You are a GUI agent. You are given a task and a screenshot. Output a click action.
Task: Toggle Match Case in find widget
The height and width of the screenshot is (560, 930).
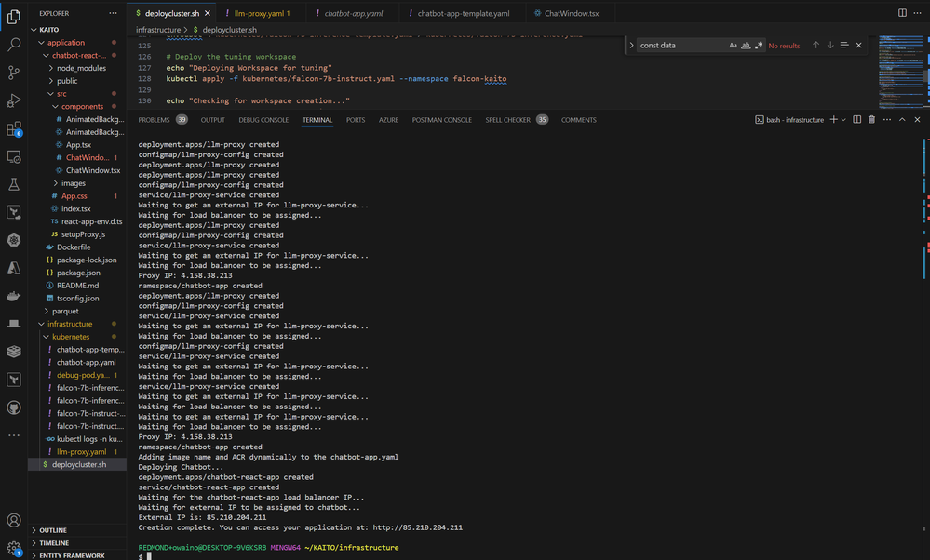pos(733,45)
